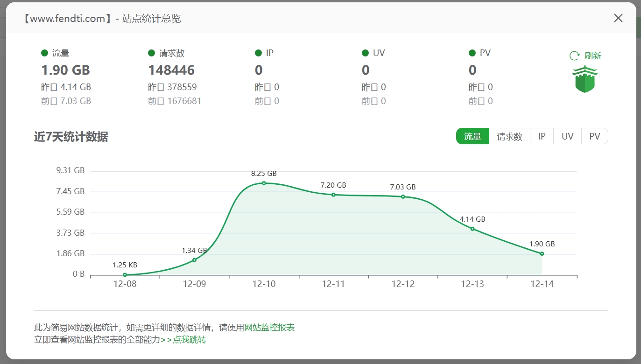Switch to the PV chart tab

(x=594, y=136)
